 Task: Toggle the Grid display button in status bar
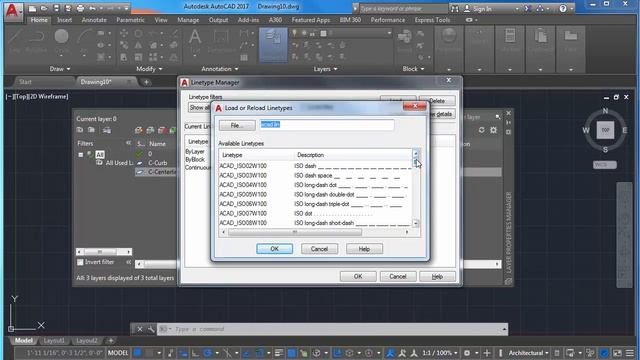coord(138,353)
